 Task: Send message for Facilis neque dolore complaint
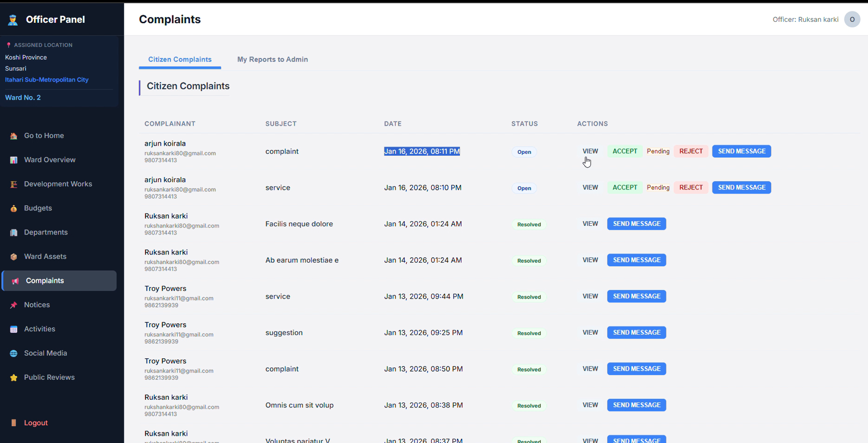tap(636, 224)
